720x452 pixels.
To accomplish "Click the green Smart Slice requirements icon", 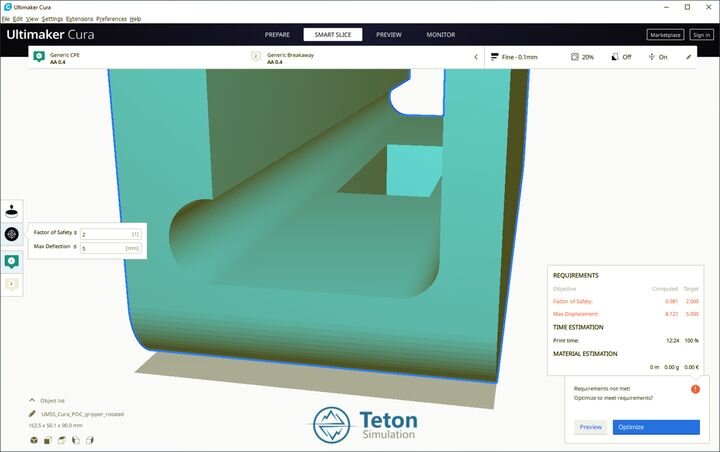I will (x=12, y=261).
